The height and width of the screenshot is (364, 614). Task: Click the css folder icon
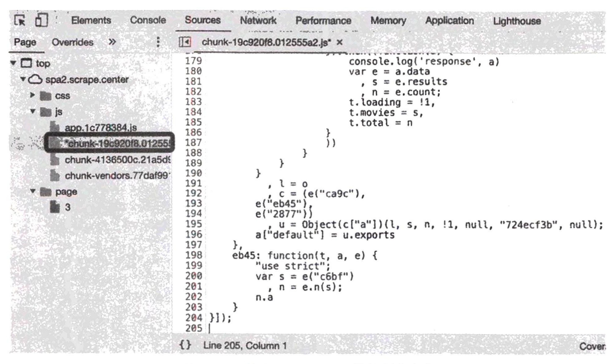click(45, 96)
